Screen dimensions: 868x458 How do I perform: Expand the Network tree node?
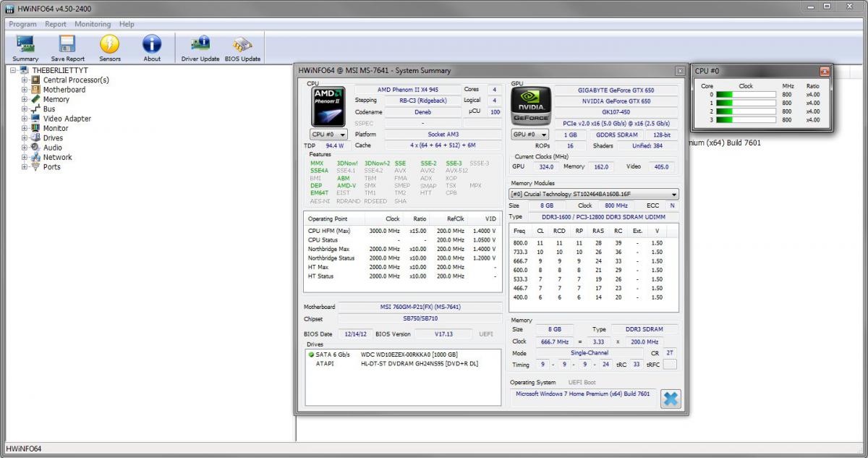25,157
